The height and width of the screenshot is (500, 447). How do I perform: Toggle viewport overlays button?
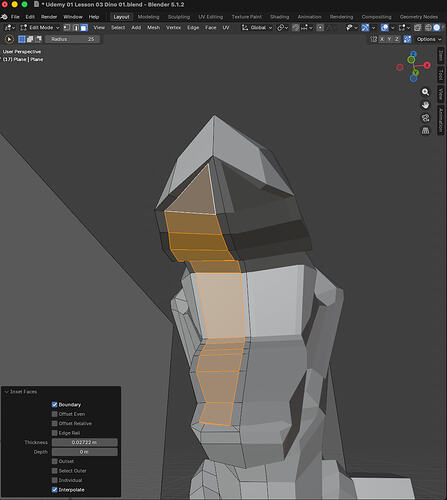(385, 28)
